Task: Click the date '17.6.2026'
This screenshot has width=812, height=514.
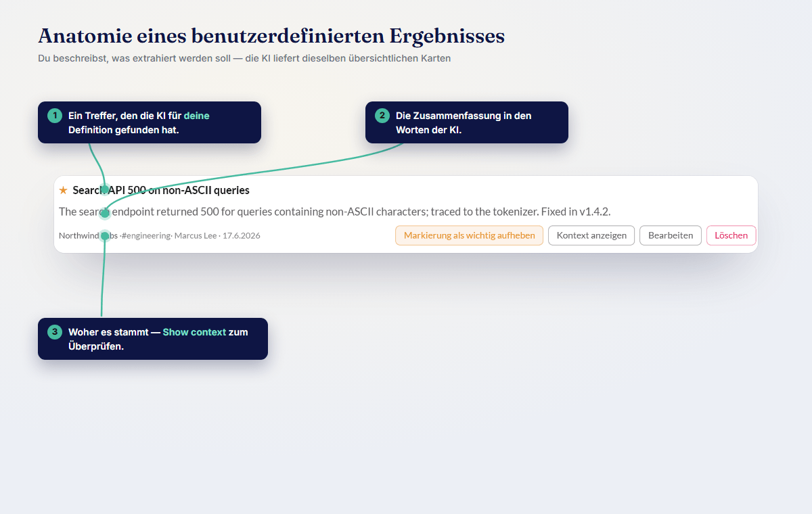Action: click(242, 235)
